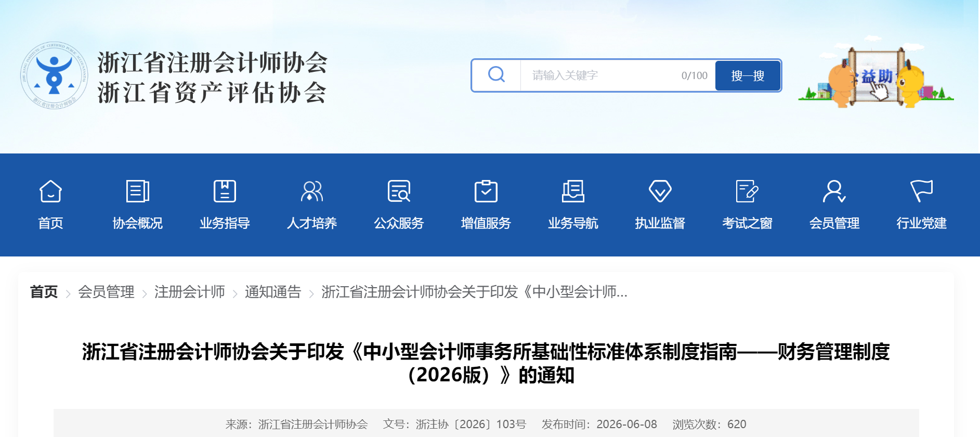Image resolution: width=980 pixels, height=437 pixels.
Task: Open the 考试之窗 menu label
Action: coord(747,223)
